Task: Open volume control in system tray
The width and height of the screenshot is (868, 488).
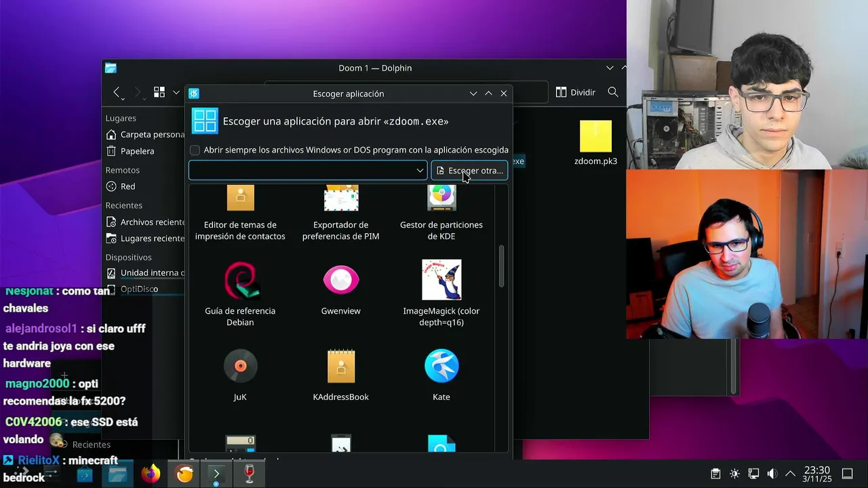Action: (x=772, y=474)
